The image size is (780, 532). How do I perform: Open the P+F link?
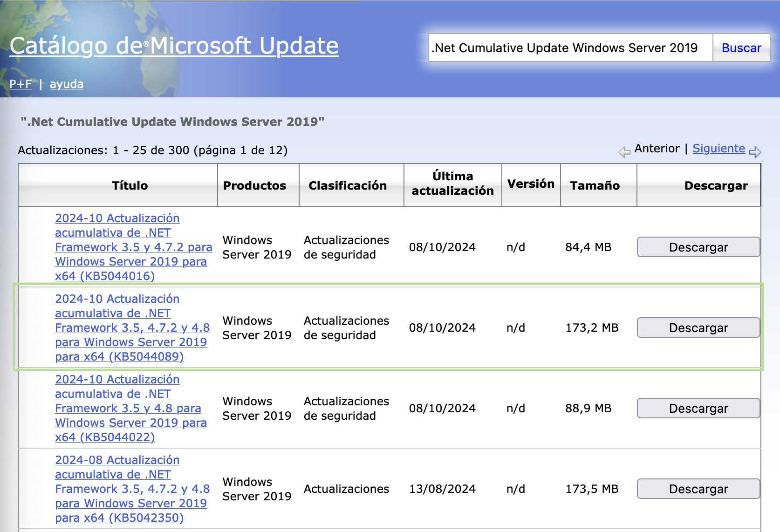(x=21, y=84)
